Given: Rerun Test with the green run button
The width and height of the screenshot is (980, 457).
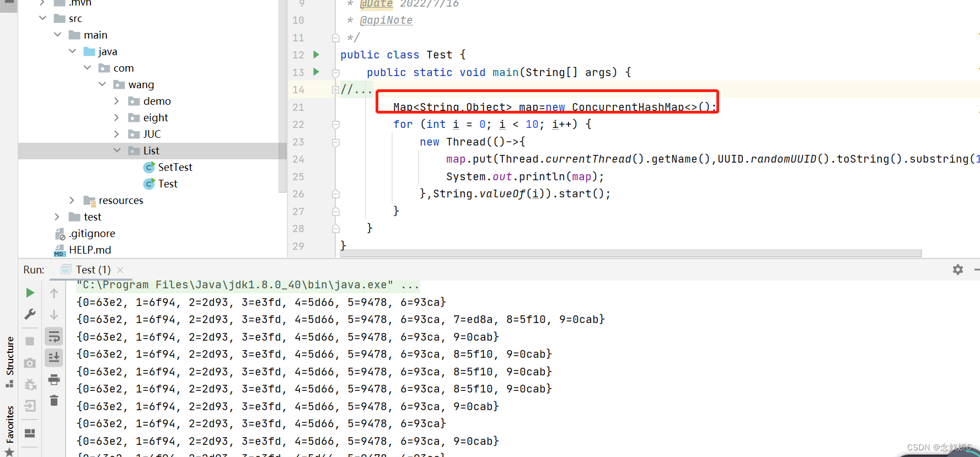Looking at the screenshot, I should click(30, 293).
